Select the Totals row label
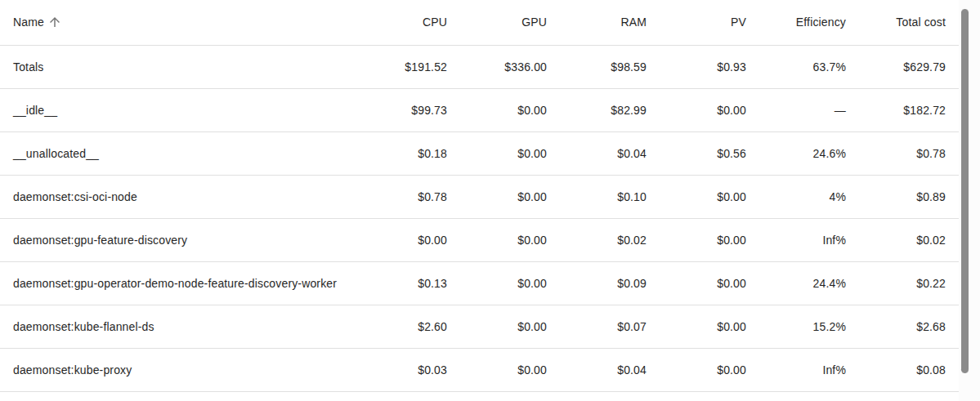 [28, 67]
